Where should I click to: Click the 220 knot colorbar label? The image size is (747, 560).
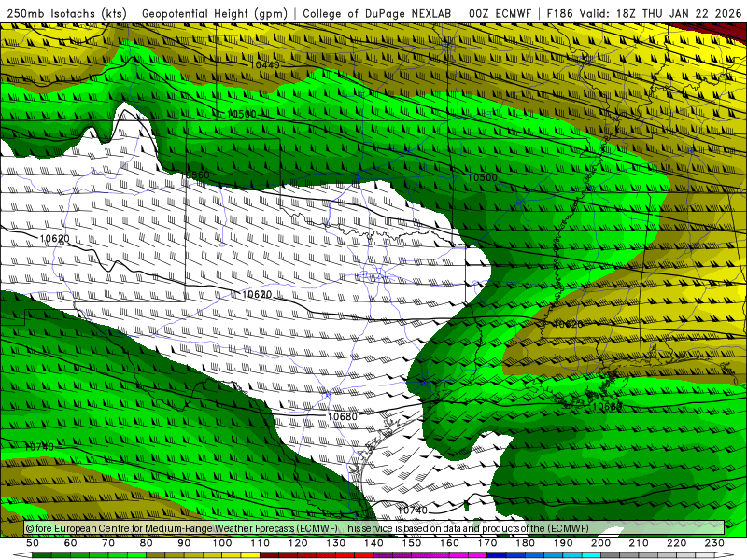pos(677,543)
